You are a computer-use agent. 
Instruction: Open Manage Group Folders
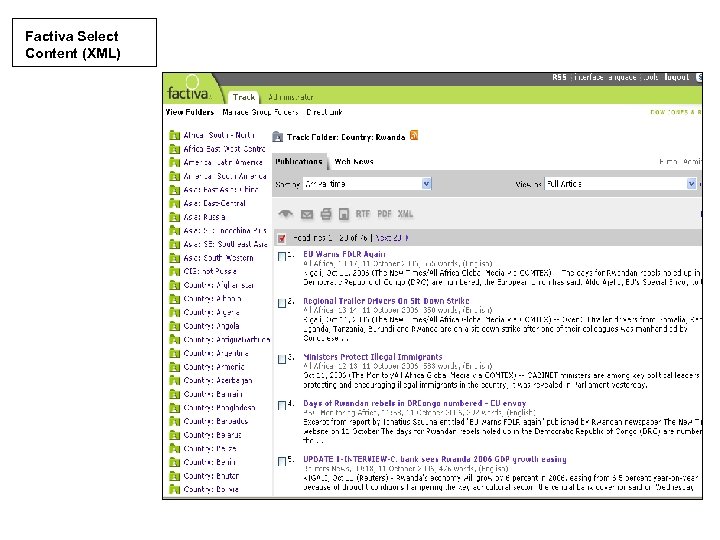260,112
